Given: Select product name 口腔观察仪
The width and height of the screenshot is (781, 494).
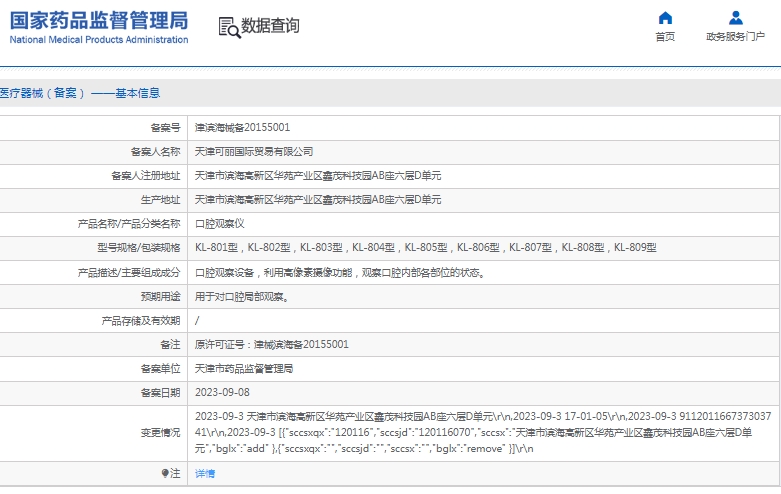Looking at the screenshot, I should (220, 224).
